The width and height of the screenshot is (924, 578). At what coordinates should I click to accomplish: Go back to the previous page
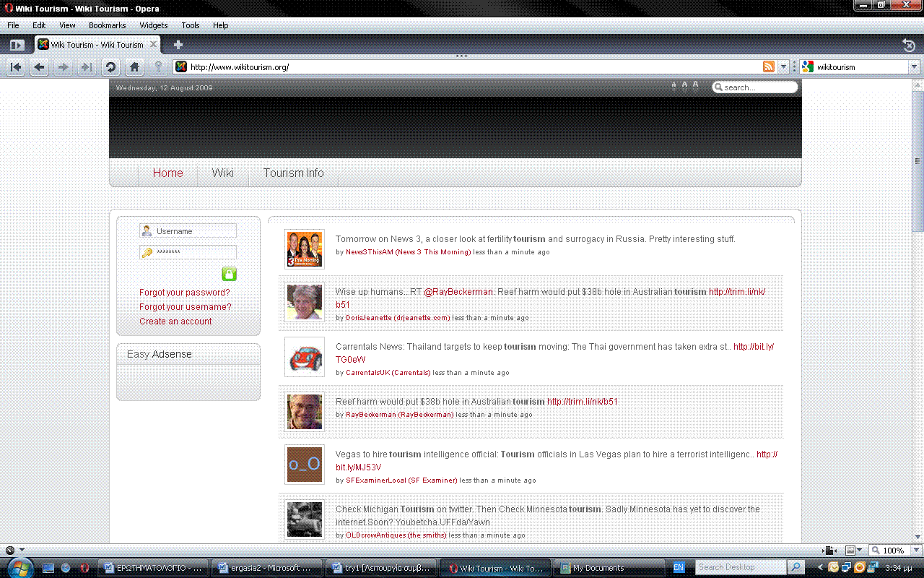click(40, 67)
